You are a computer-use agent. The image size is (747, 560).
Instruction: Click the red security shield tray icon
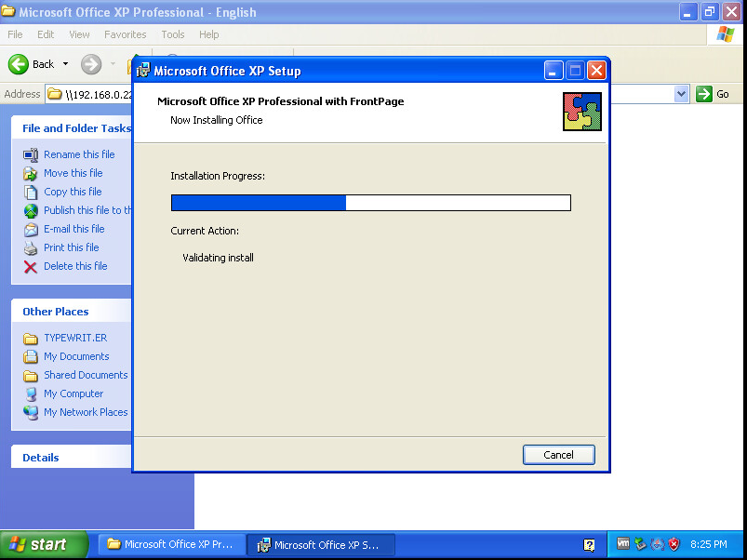674,544
